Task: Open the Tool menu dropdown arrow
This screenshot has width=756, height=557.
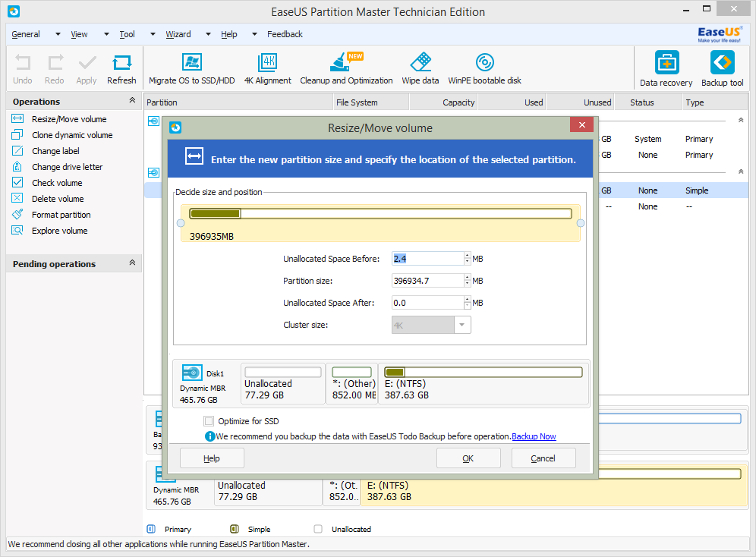Action: click(153, 34)
